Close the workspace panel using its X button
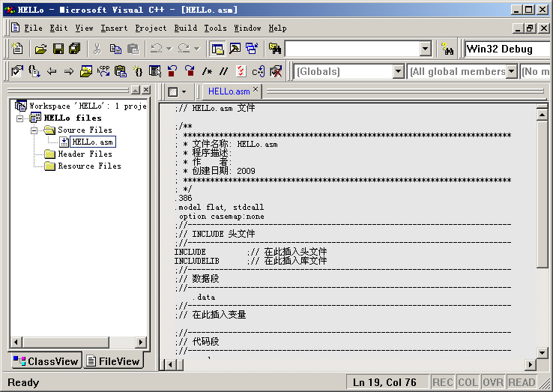Image resolution: width=553 pixels, height=392 pixels. click(x=145, y=90)
